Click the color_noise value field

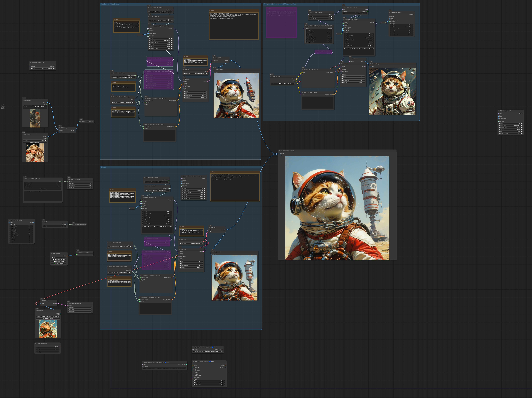(x=22, y=230)
